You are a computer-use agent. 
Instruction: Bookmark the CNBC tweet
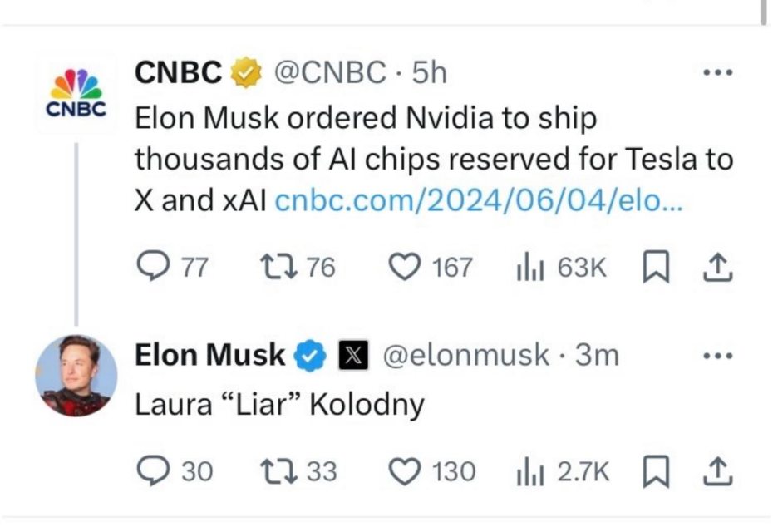(656, 267)
